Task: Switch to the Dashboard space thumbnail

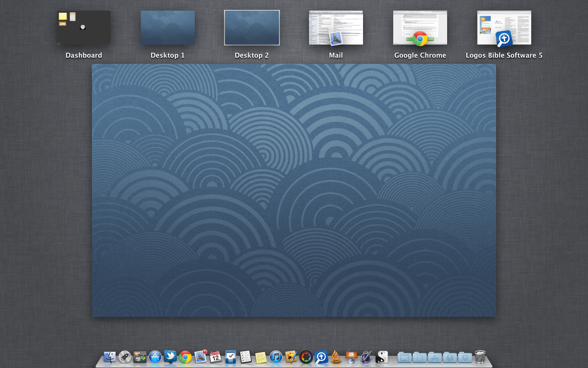Action: point(84,28)
